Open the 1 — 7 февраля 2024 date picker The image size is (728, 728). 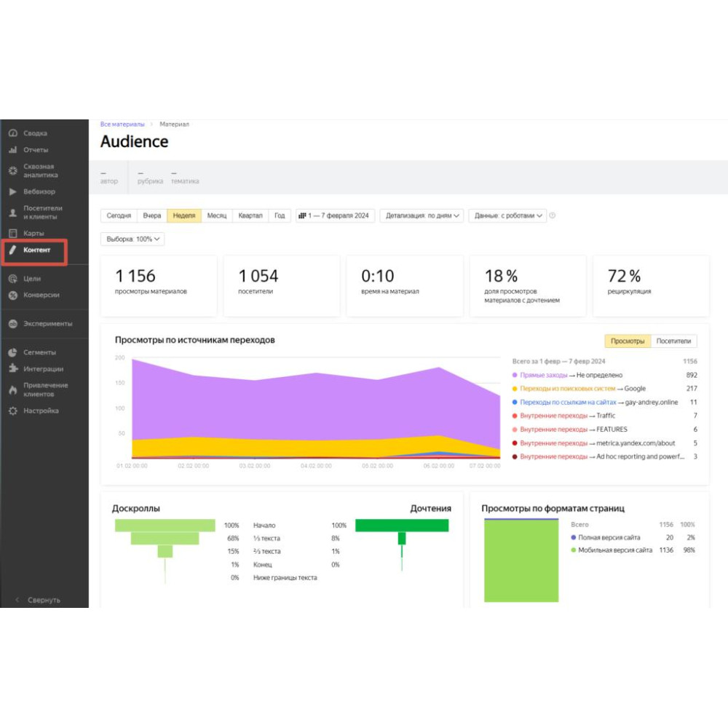(334, 216)
